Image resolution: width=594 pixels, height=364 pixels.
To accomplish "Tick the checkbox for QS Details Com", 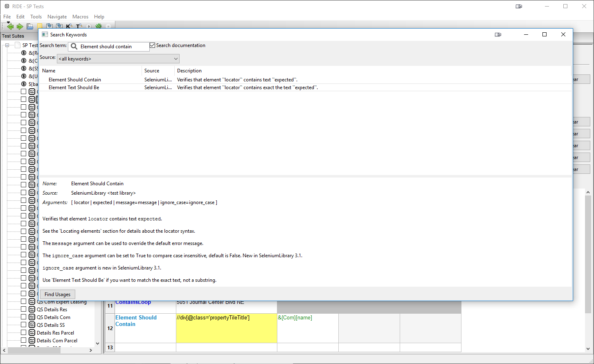I will pos(24,317).
